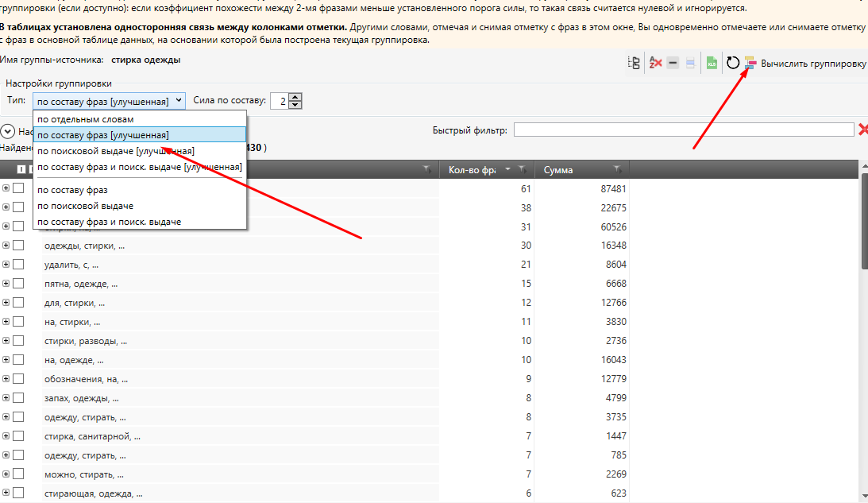Check the box for можно, стирать row
Viewport: 868px width, 503px height.
18,474
